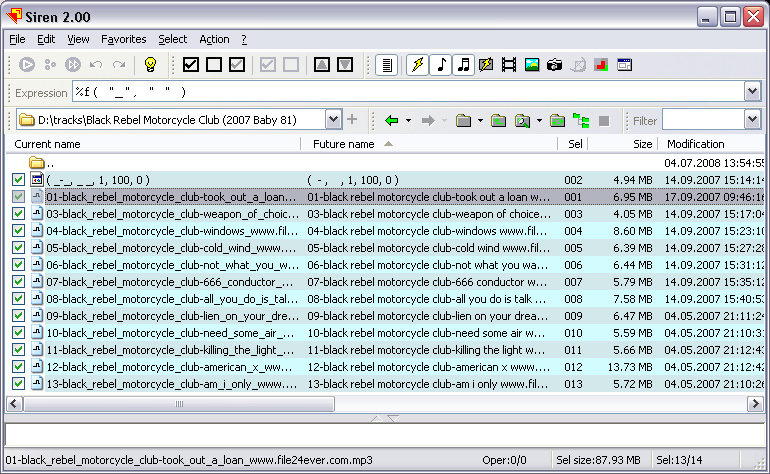Click the lightbulb evaluate icon
Image resolution: width=770 pixels, height=474 pixels.
150,64
